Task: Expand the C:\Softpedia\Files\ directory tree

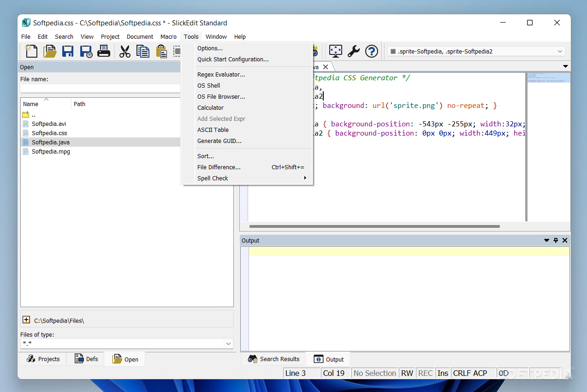Action: pyautogui.click(x=26, y=320)
